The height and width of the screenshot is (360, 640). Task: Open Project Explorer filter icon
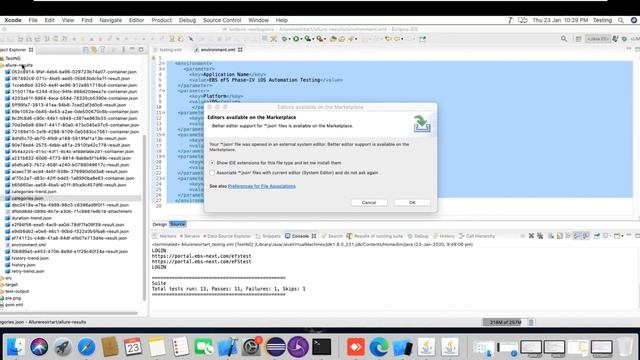click(103, 50)
